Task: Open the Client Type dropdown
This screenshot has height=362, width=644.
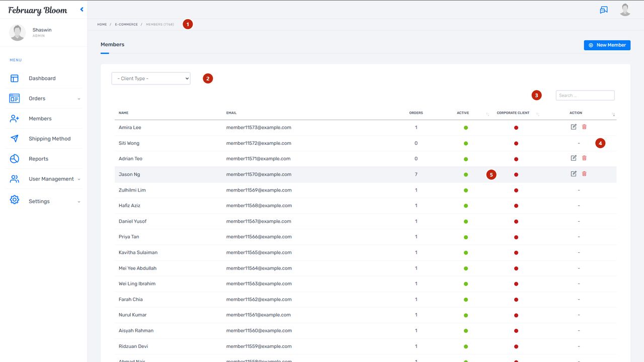Action: [x=151, y=78]
